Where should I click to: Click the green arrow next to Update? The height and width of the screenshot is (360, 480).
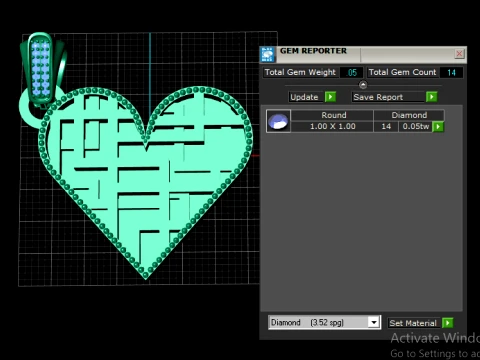(x=330, y=97)
